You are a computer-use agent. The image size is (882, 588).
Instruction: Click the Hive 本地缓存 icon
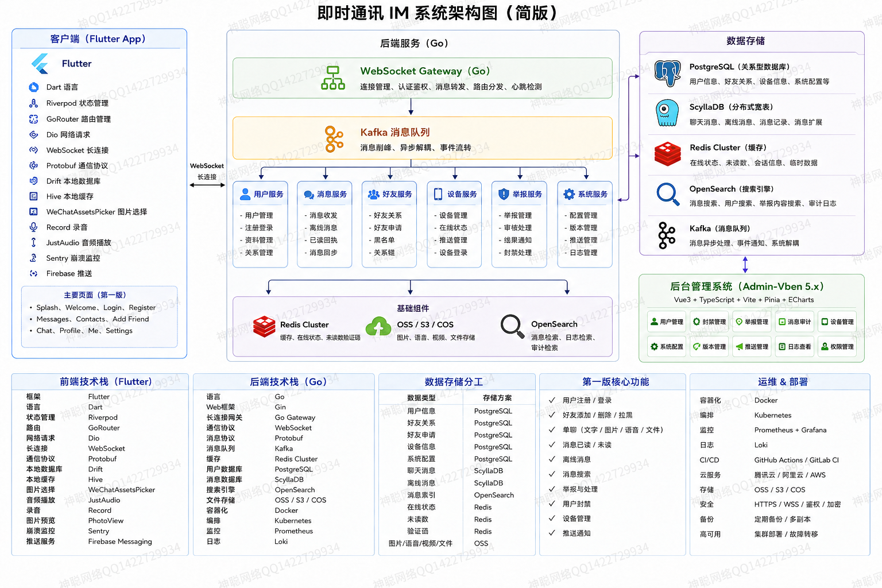tap(33, 196)
